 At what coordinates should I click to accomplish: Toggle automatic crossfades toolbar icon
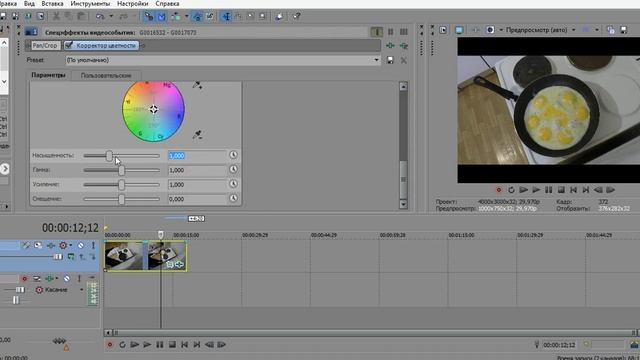click(162, 16)
